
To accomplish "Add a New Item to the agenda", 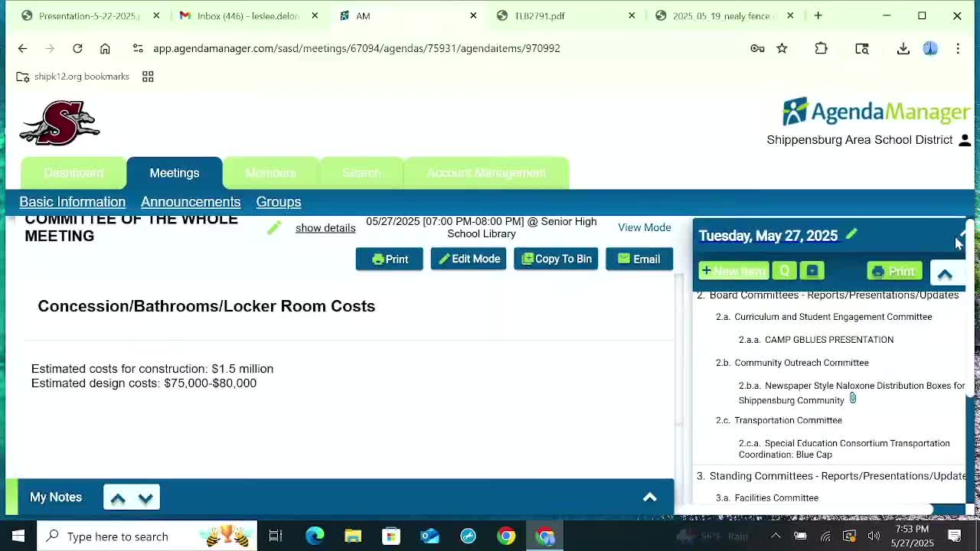I will pos(733,271).
